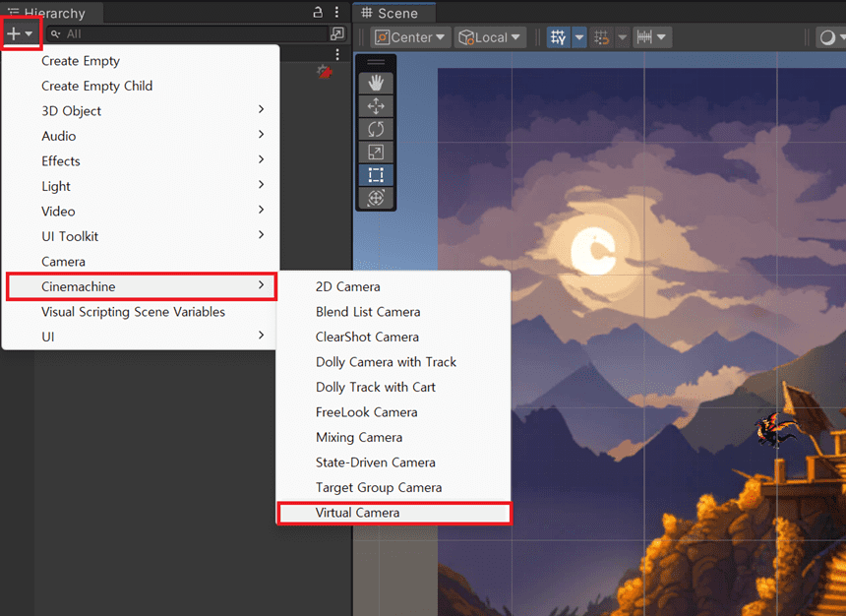Open the Local handle rotation dropdown
846x616 pixels.
click(490, 37)
